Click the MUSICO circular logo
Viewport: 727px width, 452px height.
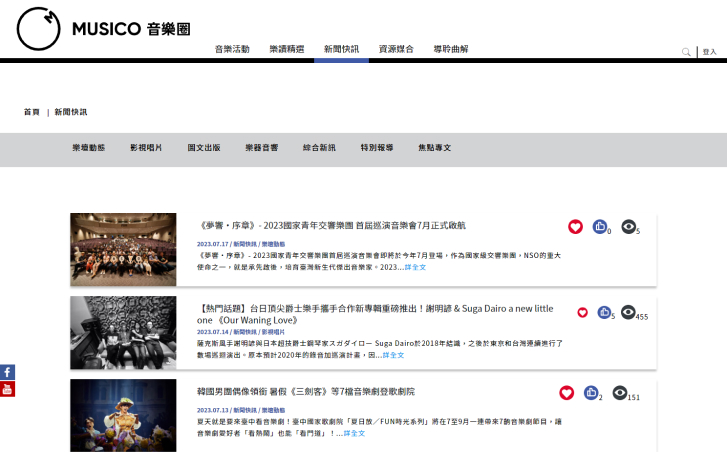38,28
